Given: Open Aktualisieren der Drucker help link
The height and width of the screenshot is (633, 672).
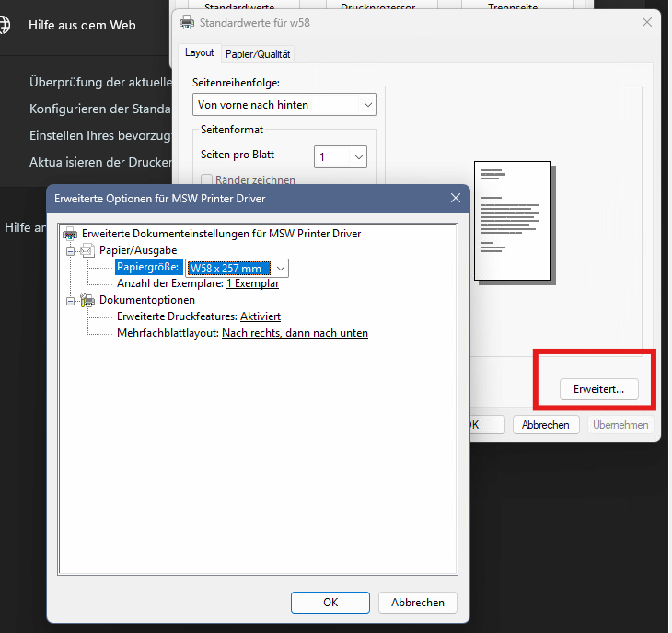Looking at the screenshot, I should (100, 162).
